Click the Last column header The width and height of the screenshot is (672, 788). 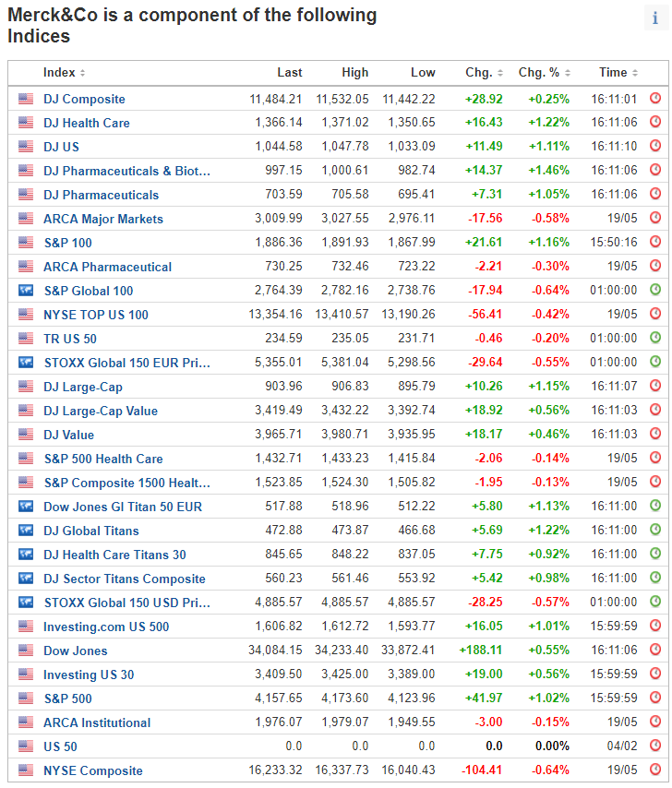pos(289,73)
